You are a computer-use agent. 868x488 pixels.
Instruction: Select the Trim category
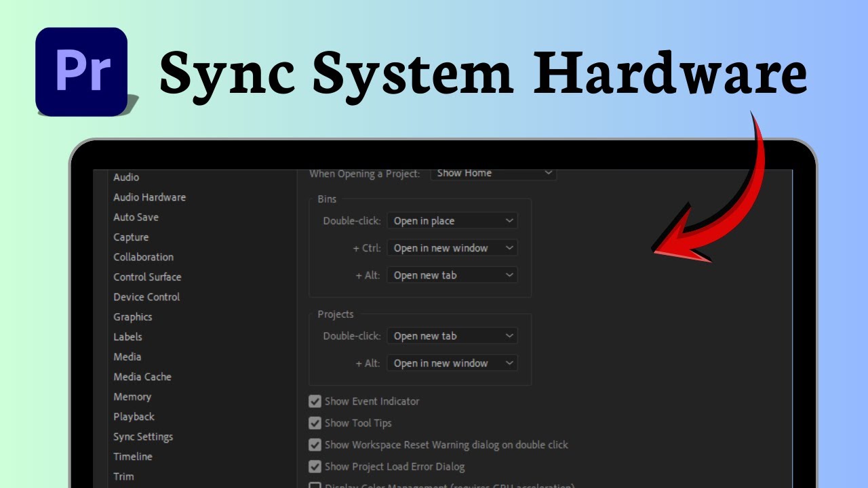coord(123,476)
